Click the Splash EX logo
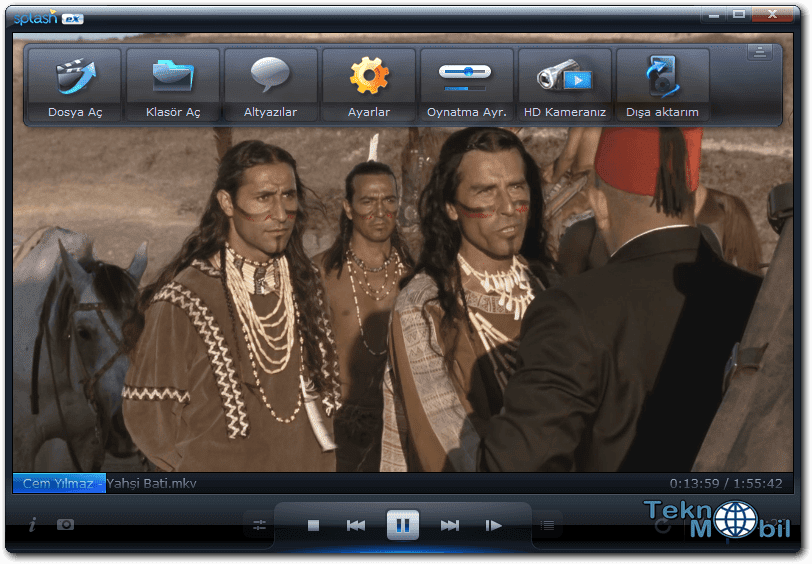 click(48, 18)
